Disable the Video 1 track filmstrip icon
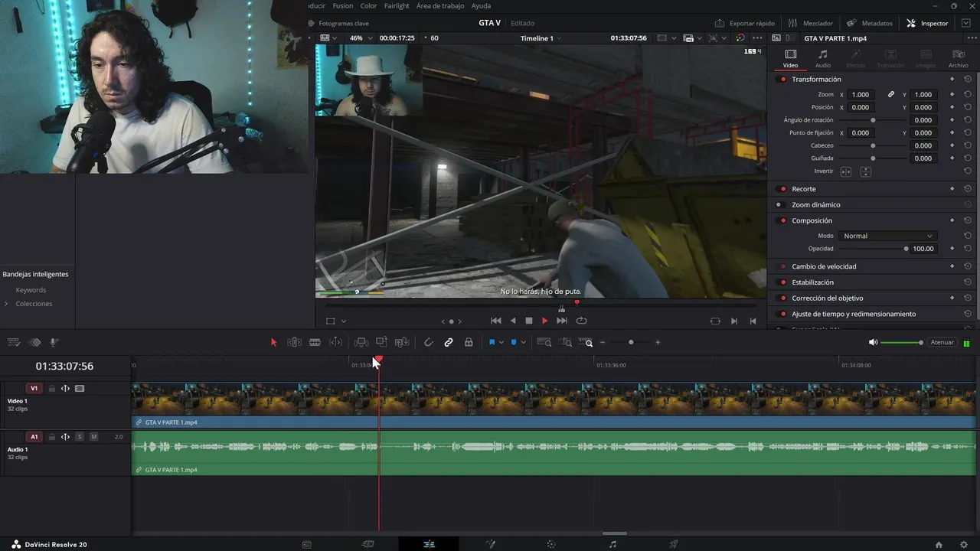 pyautogui.click(x=80, y=389)
